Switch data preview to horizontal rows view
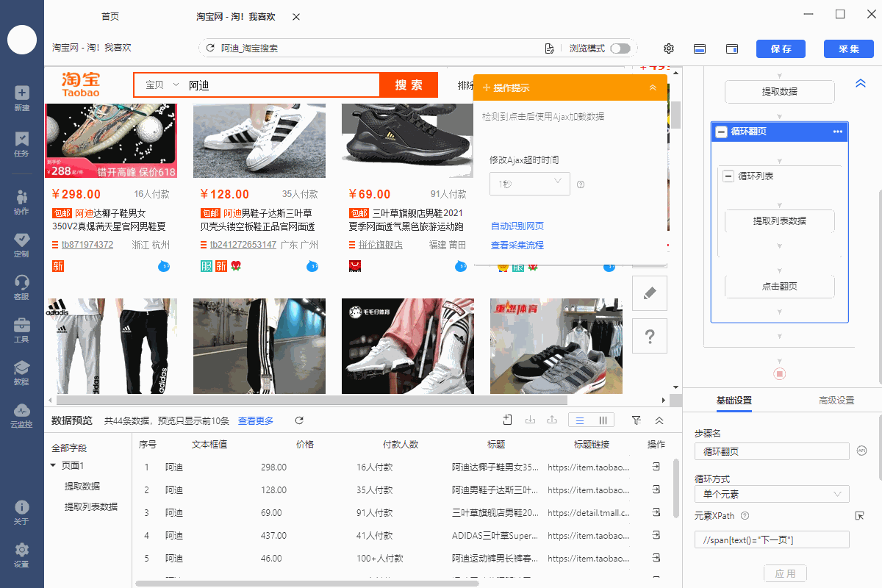 pos(580,420)
